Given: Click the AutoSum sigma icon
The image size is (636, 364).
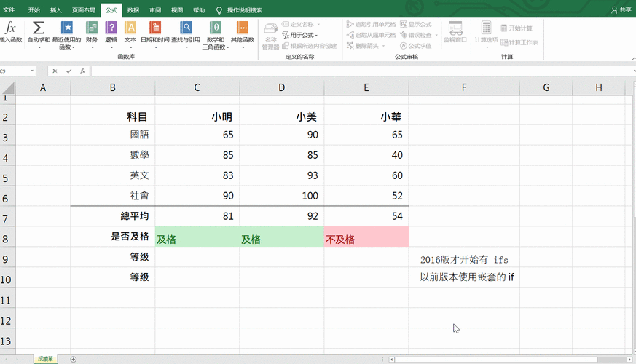Looking at the screenshot, I should pos(39,28).
